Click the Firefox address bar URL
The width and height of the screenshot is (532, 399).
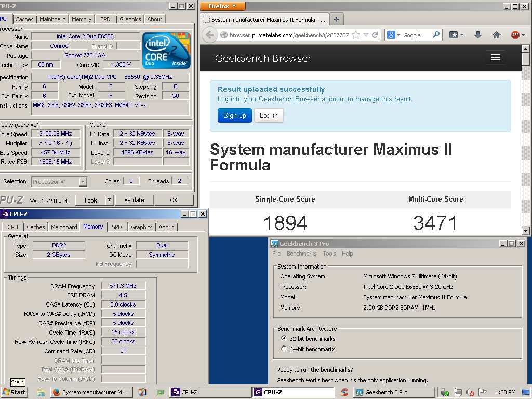(289, 35)
